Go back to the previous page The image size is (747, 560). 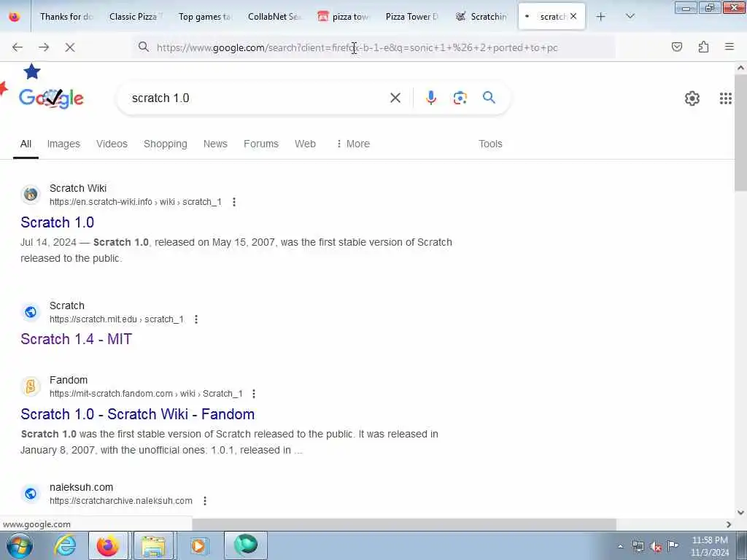click(18, 47)
